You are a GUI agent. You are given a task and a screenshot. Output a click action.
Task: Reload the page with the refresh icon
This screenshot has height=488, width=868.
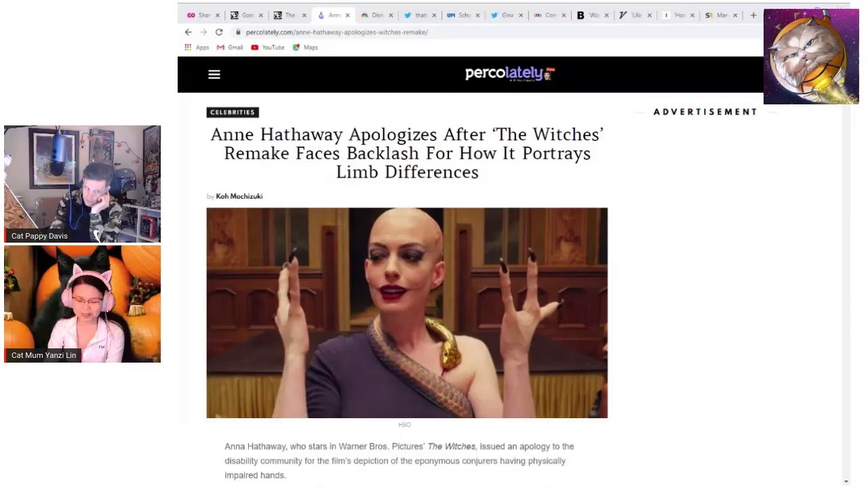219,32
